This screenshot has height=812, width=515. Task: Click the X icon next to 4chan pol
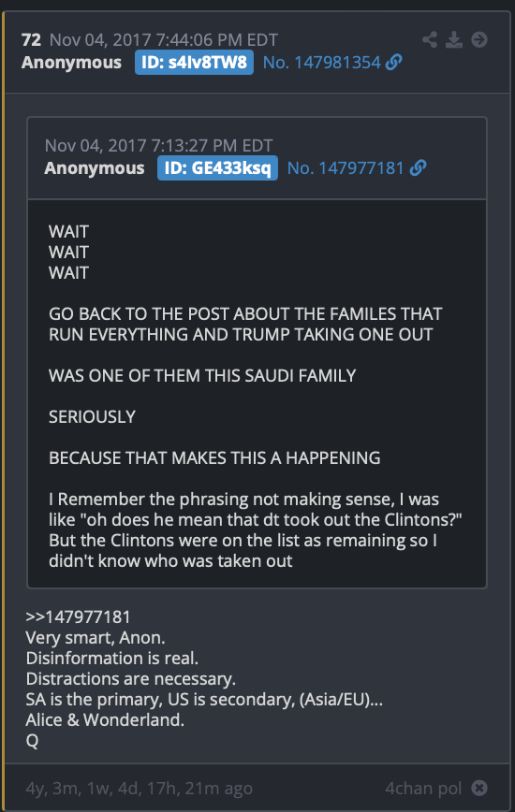click(479, 788)
